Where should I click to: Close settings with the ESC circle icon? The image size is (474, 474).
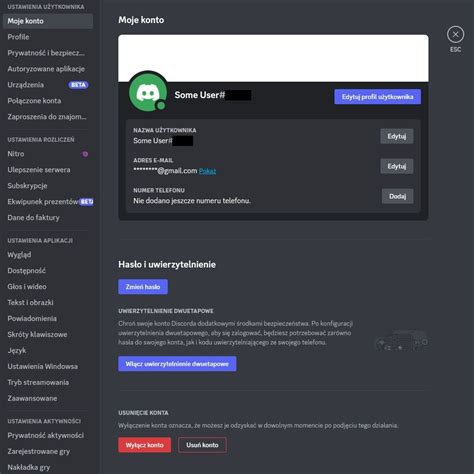455,34
